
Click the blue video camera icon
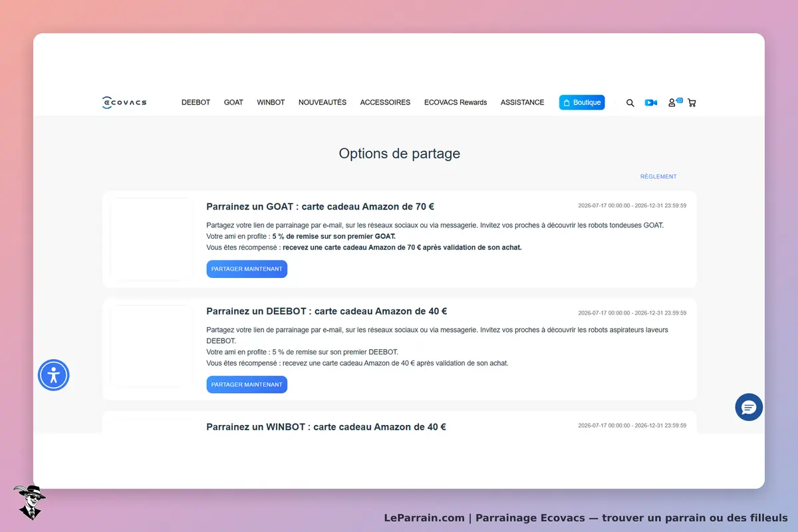tap(651, 102)
